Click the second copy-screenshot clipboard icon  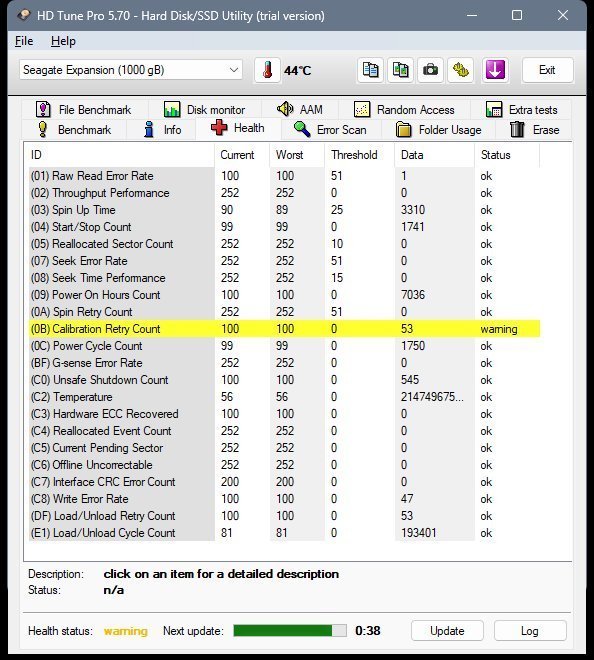400,70
